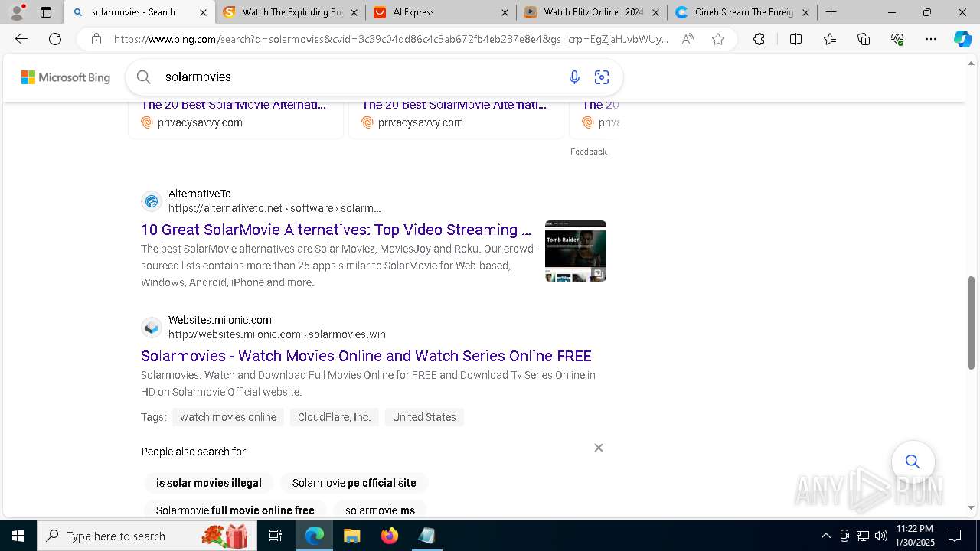Viewport: 980px width, 551px height.
Task: Open the notepad-like app on taskbar
Action: [x=426, y=536]
